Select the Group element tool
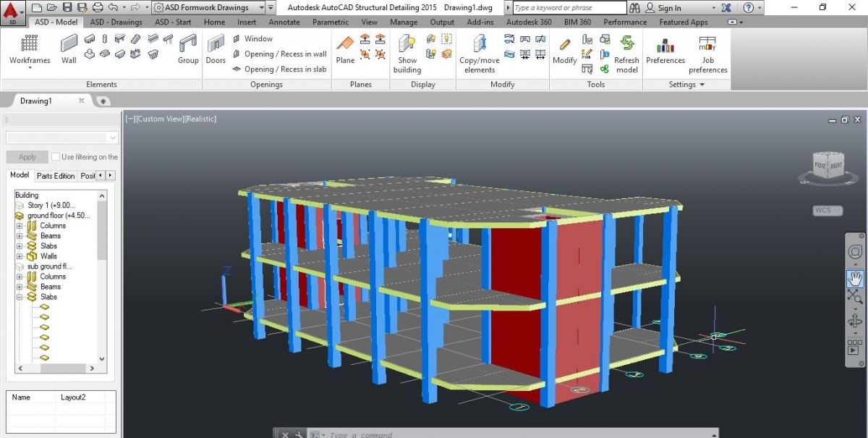 pos(188,48)
